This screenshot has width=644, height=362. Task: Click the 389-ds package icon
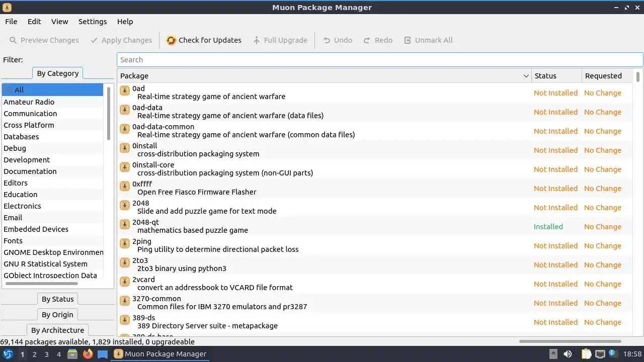coord(125,320)
